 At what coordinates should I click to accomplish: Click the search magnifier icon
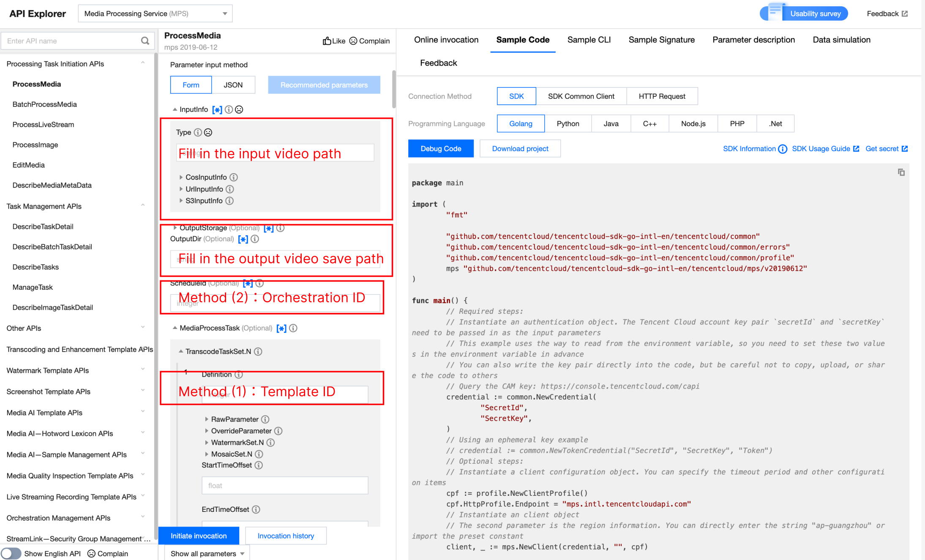[145, 41]
